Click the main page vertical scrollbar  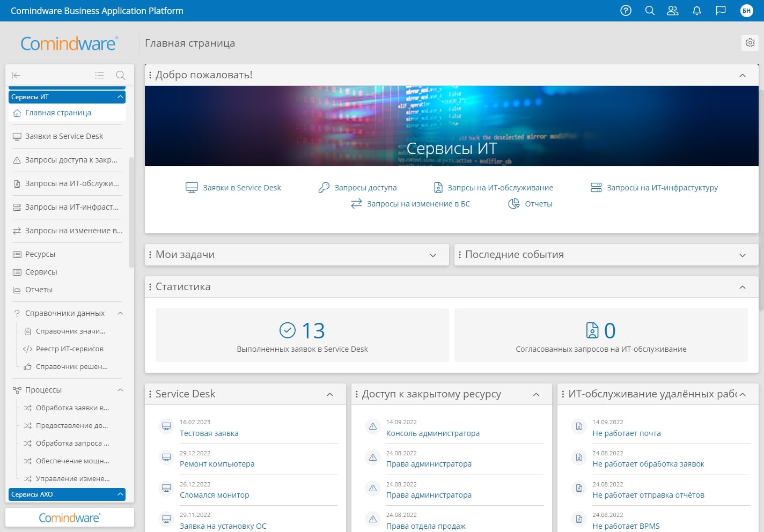tap(761, 199)
